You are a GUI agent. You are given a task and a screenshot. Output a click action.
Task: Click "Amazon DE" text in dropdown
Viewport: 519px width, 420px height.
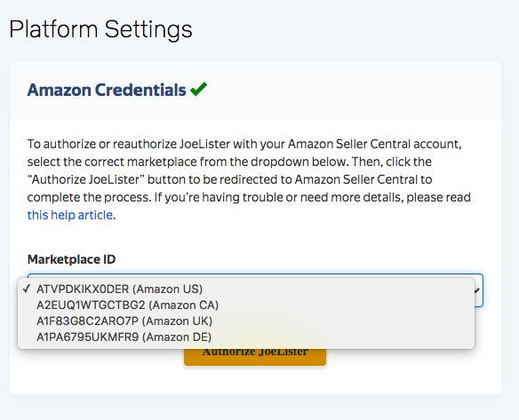tap(179, 337)
